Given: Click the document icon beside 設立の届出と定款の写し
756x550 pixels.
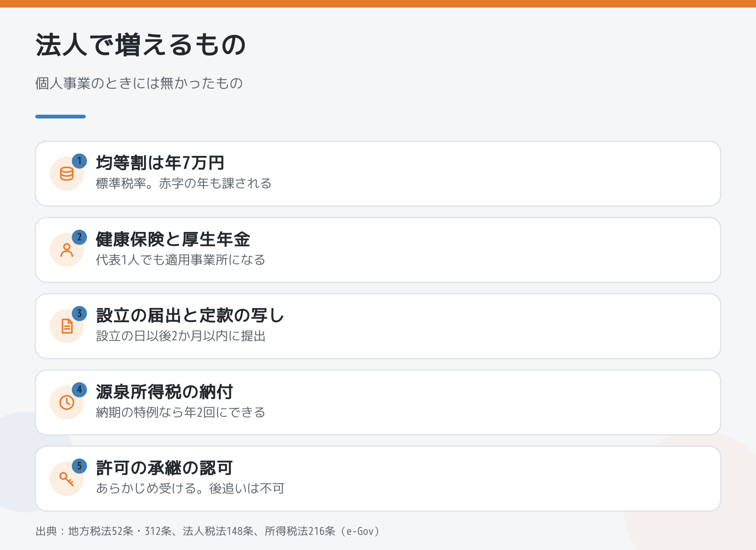Looking at the screenshot, I should point(67,326).
